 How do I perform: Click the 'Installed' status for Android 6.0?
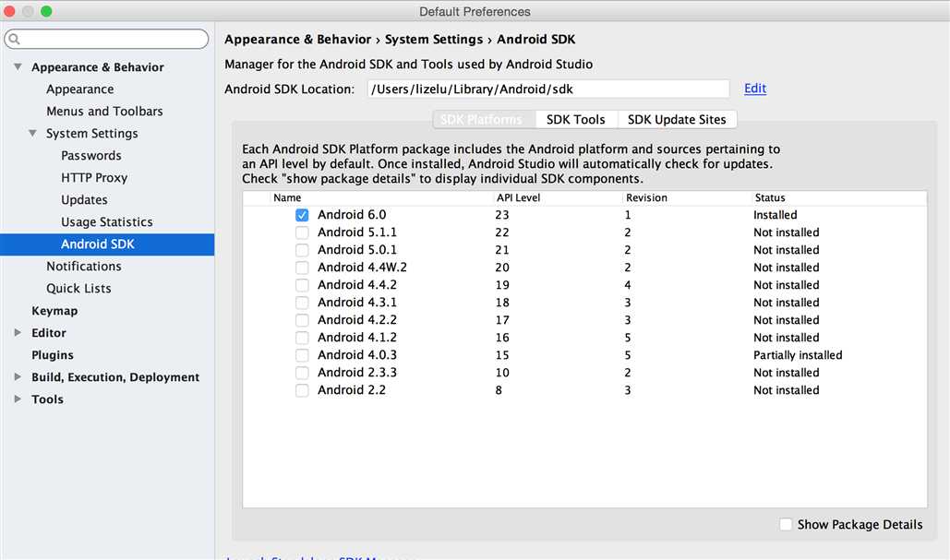coord(775,215)
